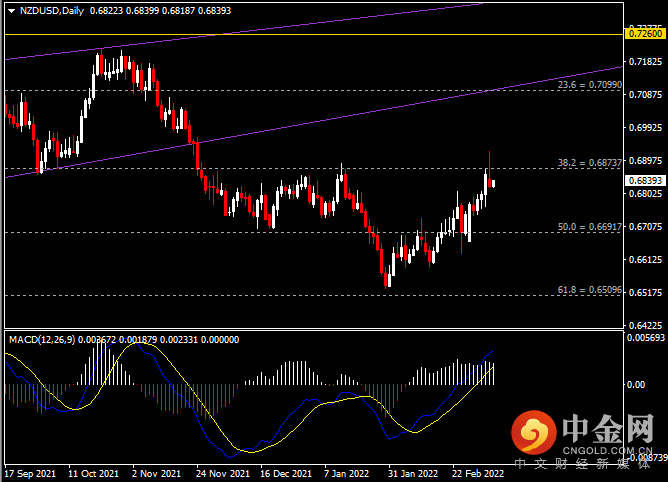Click the 0.00 MACD zero level label

pyautogui.click(x=635, y=384)
